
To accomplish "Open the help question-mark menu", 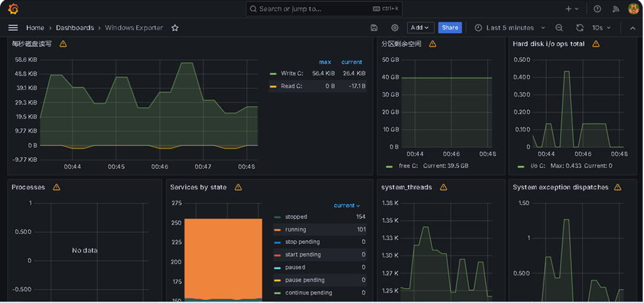I will coord(597,9).
